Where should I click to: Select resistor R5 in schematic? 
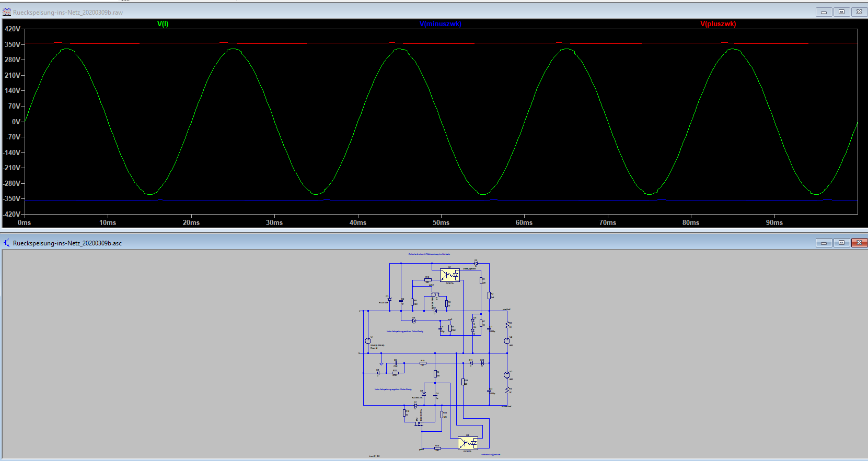pos(450,328)
